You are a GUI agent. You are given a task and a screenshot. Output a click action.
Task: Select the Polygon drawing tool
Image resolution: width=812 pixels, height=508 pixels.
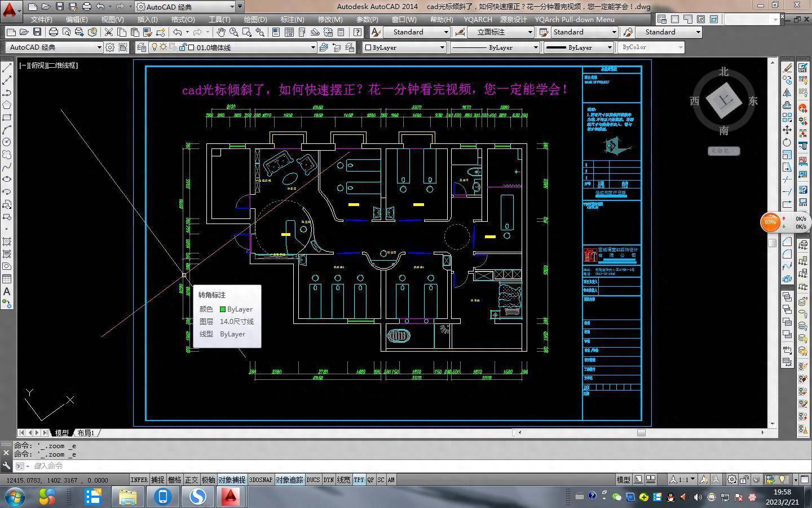[x=7, y=105]
